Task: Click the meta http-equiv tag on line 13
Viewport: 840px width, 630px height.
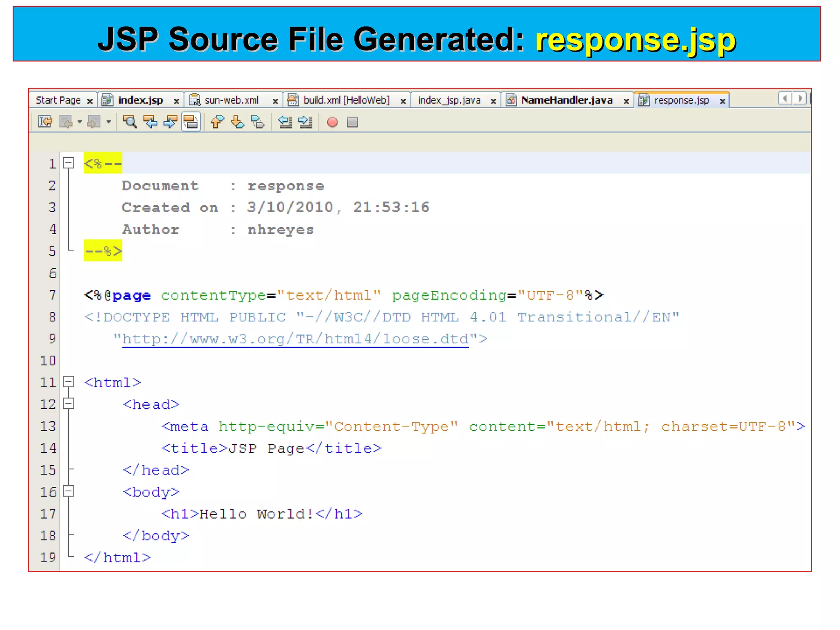Action: pos(483,427)
